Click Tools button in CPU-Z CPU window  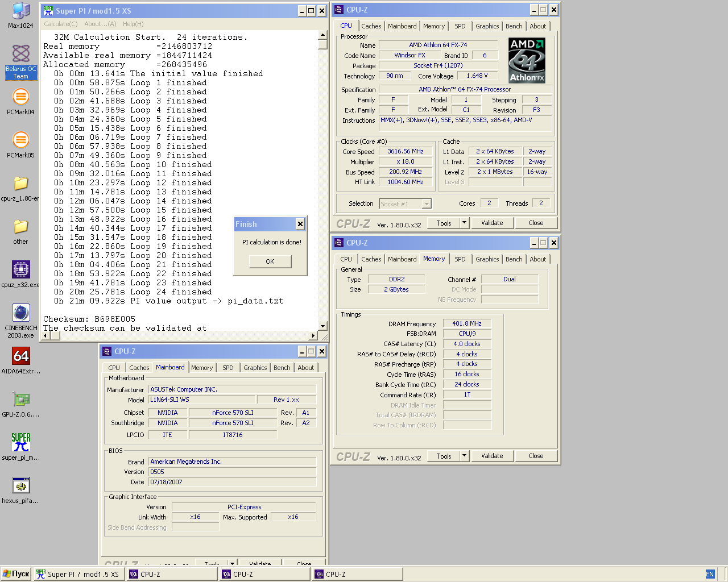pyautogui.click(x=444, y=223)
